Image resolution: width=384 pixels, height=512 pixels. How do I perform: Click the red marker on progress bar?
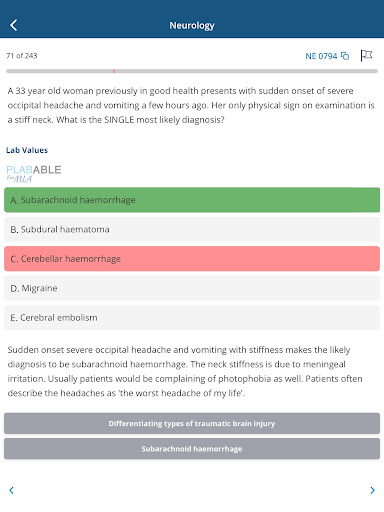coord(114,71)
